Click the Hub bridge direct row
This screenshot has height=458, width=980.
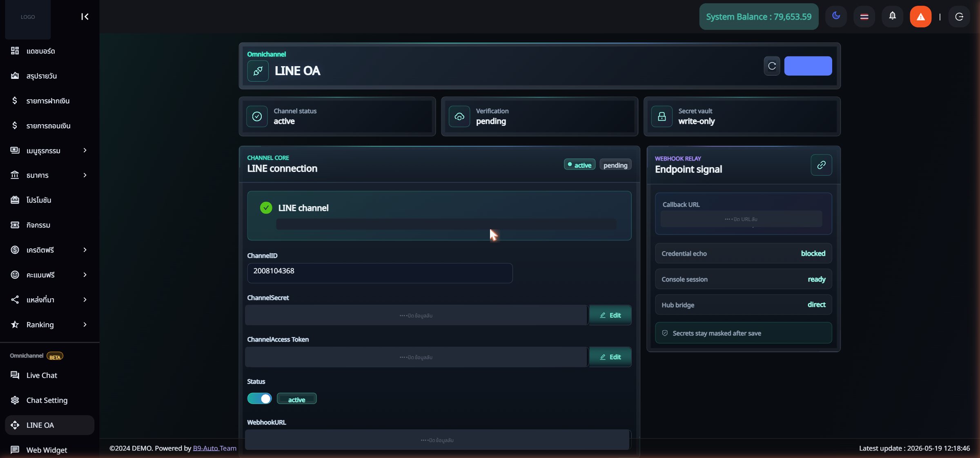coord(743,305)
